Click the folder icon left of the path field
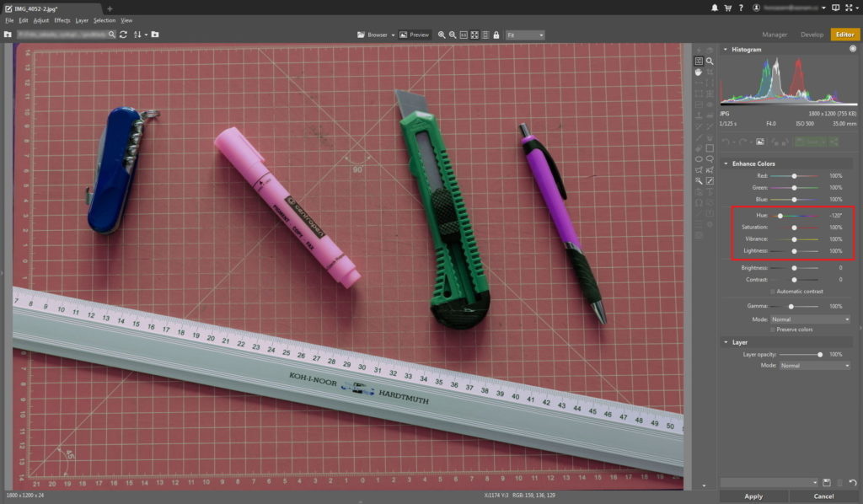Viewport: 863px width, 504px height. pos(8,34)
